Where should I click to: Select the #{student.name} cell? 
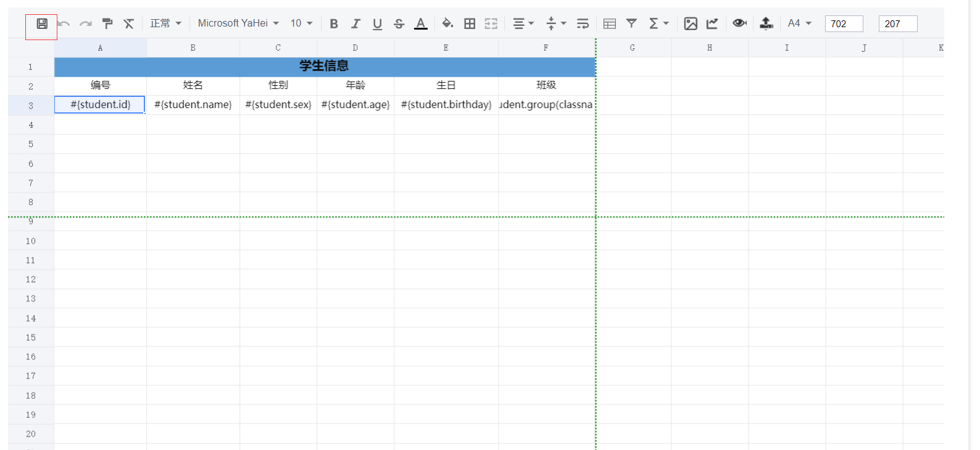click(193, 105)
